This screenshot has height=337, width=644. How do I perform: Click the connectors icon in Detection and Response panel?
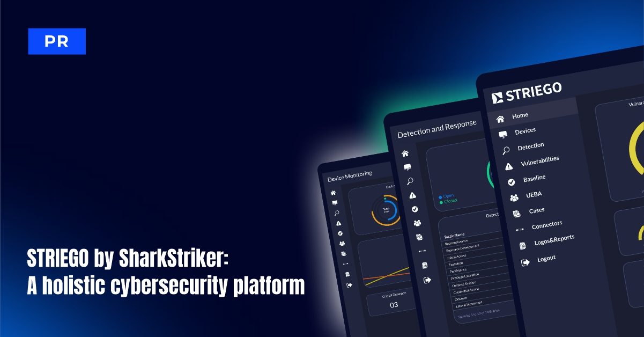pyautogui.click(x=422, y=251)
